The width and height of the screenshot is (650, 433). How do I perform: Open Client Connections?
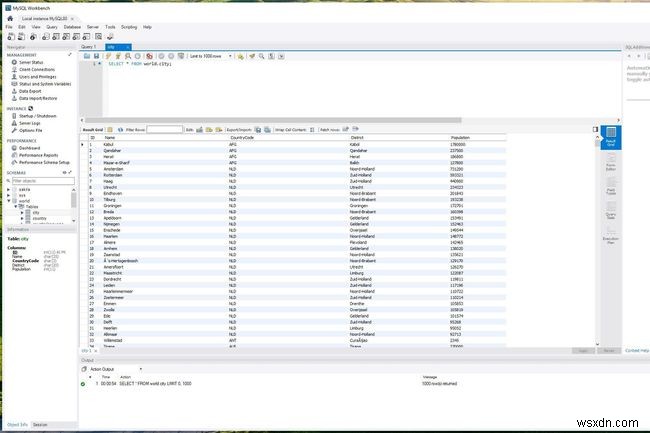(36, 70)
